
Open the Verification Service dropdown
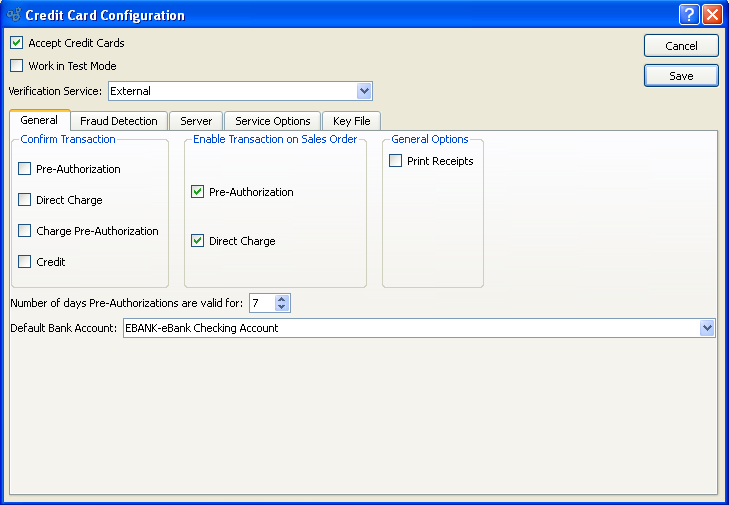tap(364, 91)
